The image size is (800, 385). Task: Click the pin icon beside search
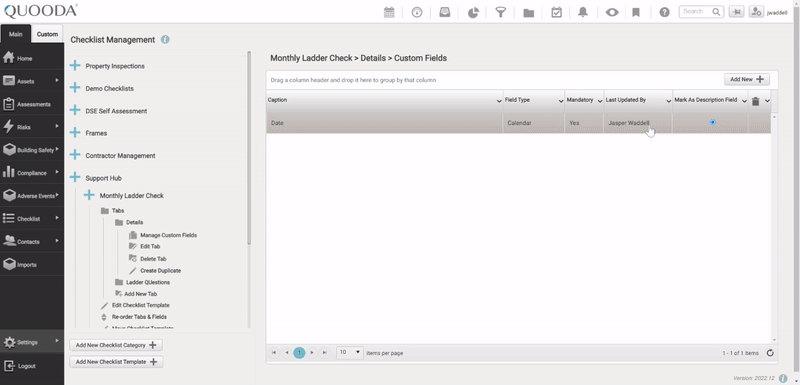[x=736, y=12]
